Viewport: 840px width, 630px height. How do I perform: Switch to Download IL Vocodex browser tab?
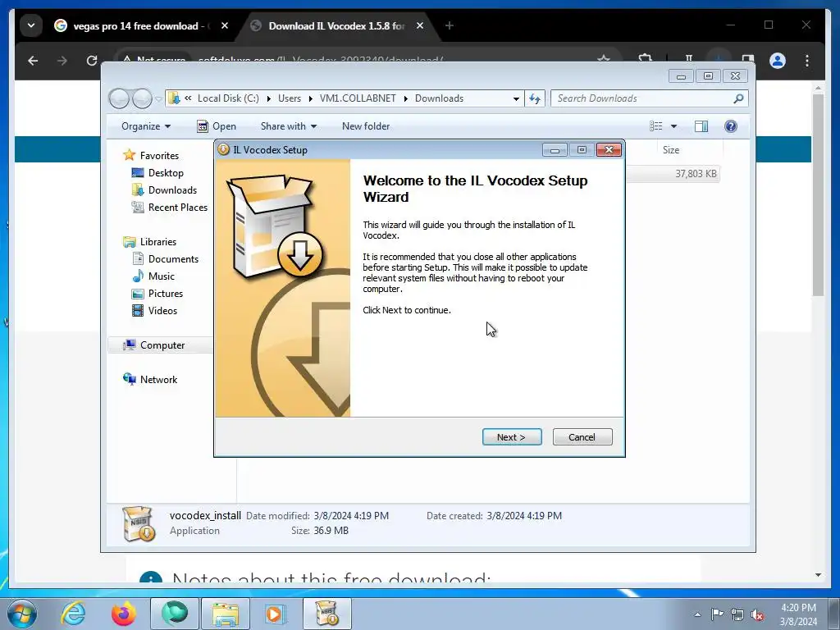(336, 25)
